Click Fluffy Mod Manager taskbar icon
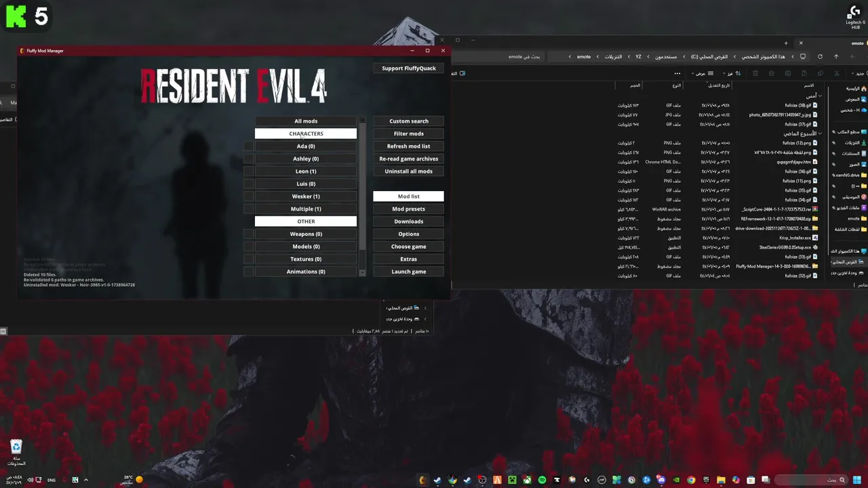The height and width of the screenshot is (488, 868). [422, 480]
